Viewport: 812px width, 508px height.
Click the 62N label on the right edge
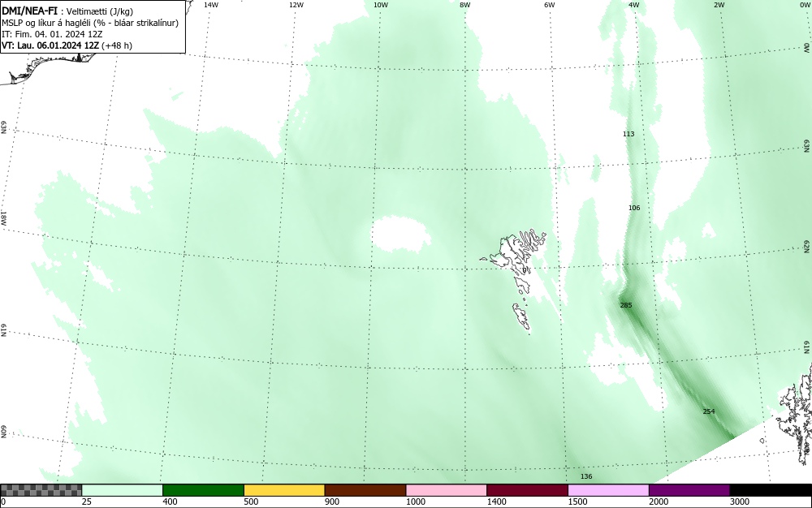click(x=806, y=246)
